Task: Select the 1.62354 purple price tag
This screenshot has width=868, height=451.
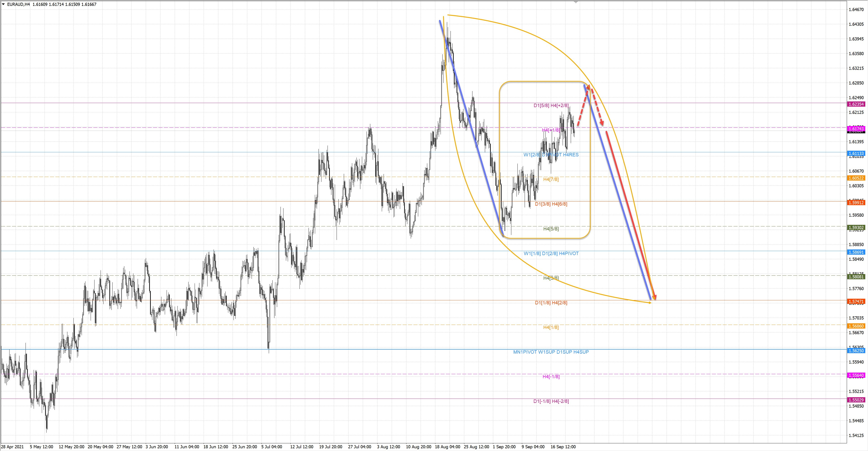Action: [856, 104]
